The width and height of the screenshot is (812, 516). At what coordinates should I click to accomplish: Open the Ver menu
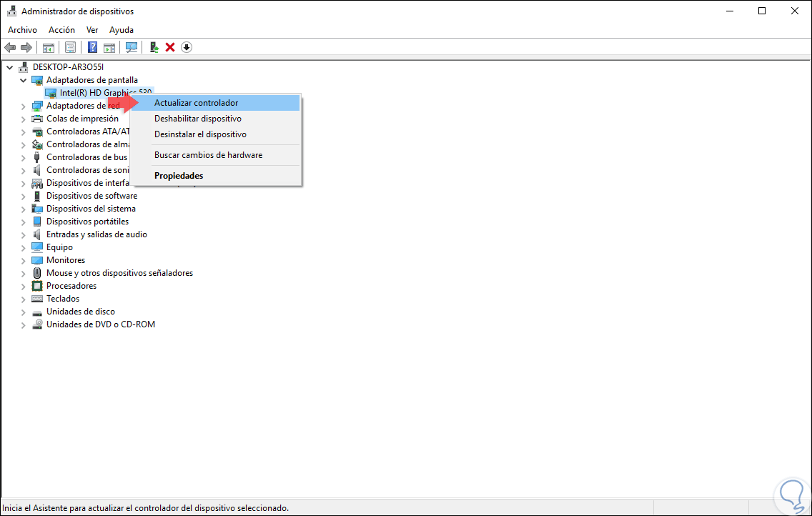click(x=91, y=29)
